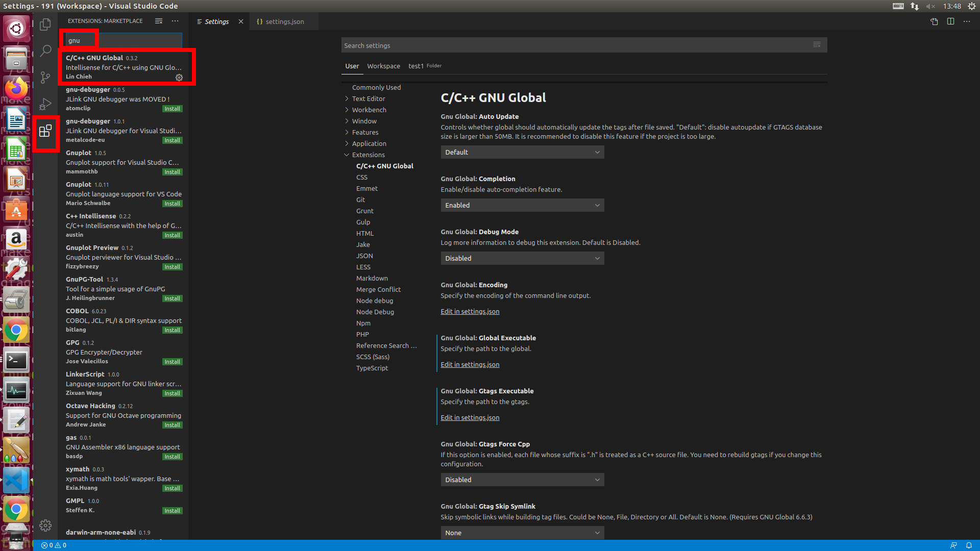Open editor more actions menu

(x=967, y=21)
